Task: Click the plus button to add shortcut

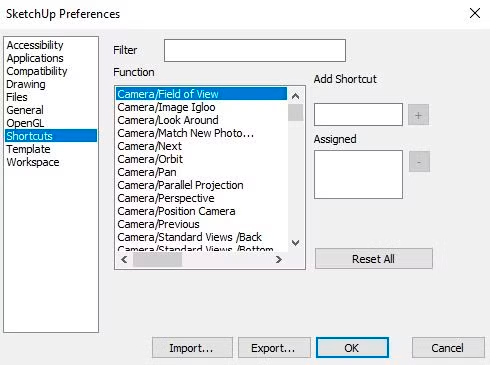Action: pos(418,115)
